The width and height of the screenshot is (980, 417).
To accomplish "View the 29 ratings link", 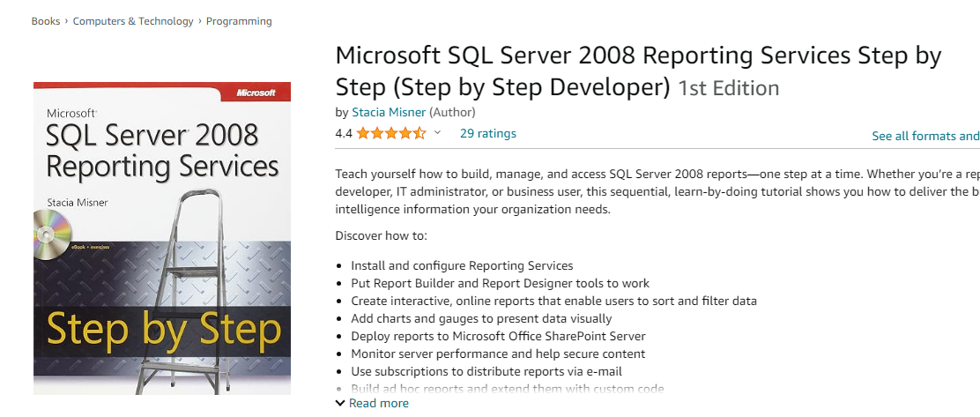I will 488,133.
